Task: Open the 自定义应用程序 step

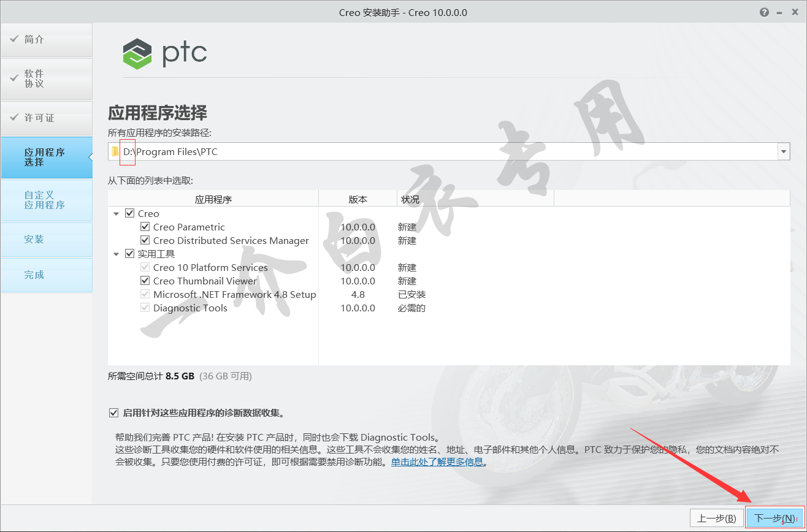Action: (47, 200)
